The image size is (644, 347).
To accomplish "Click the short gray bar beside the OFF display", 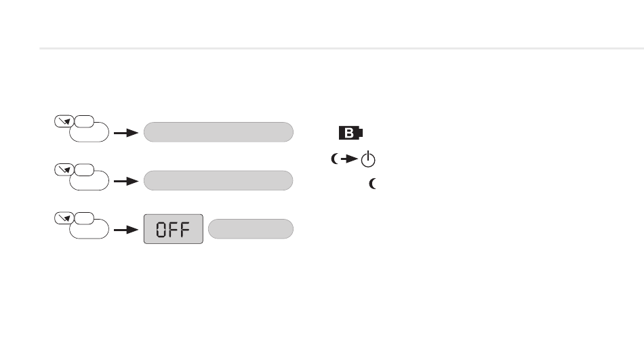I will pos(251,228).
